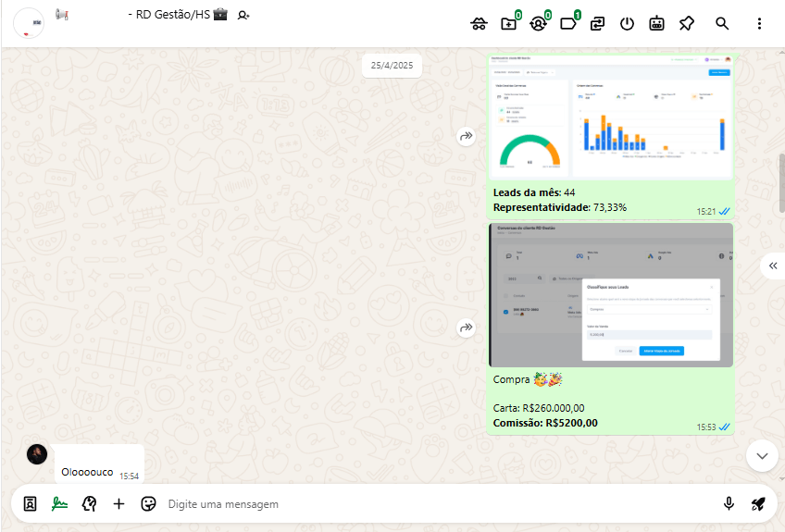Click the incognito spy glasses icon
The height and width of the screenshot is (532, 785).
point(479,24)
